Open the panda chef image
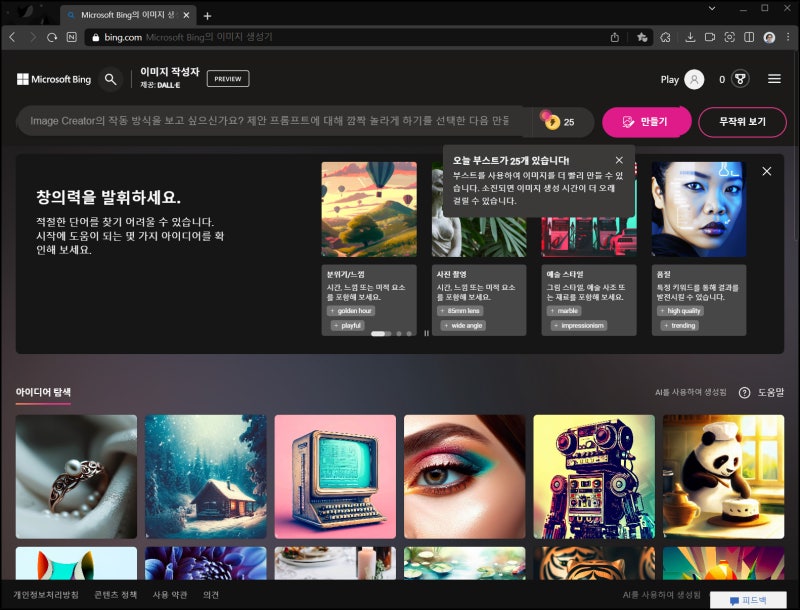The height and width of the screenshot is (610, 800). [x=723, y=476]
